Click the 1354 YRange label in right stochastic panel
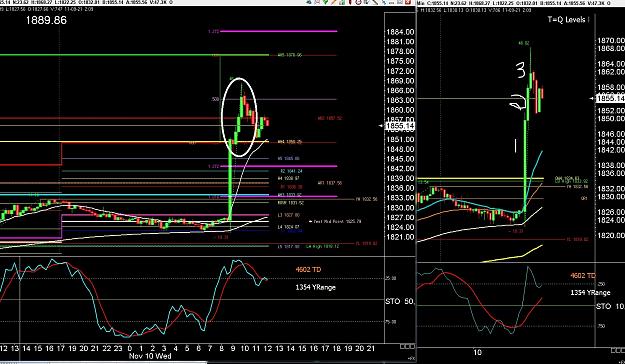Image resolution: width=625 pixels, height=364 pixels. 590,293
